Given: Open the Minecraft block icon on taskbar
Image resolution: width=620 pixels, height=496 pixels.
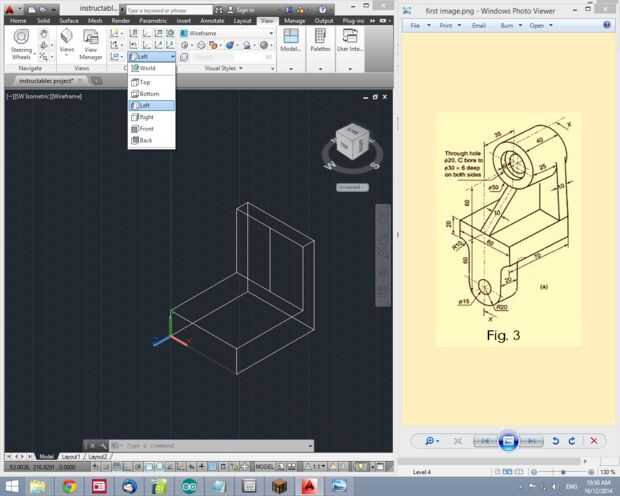Looking at the screenshot, I should pos(280,486).
